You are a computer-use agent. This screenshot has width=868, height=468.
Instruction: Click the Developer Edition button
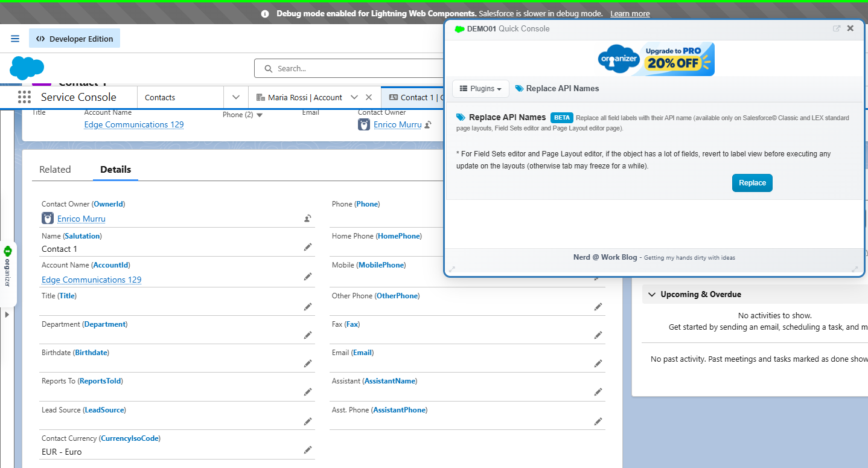point(75,39)
